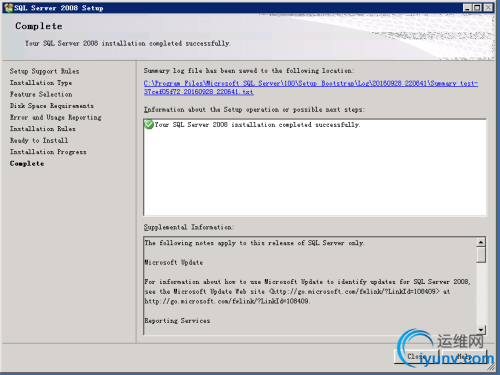Select the Installation Type step
This screenshot has height=375, width=500.
click(41, 83)
